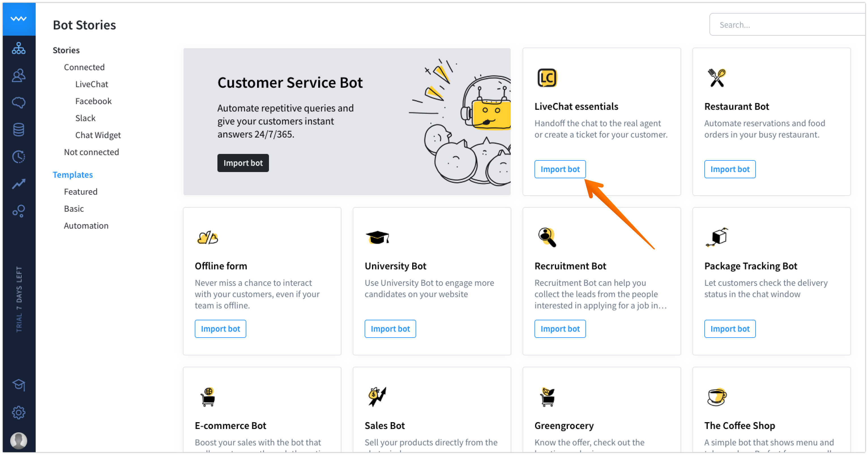Select Not connected stories
Viewport: 868px width, 455px height.
tap(91, 152)
